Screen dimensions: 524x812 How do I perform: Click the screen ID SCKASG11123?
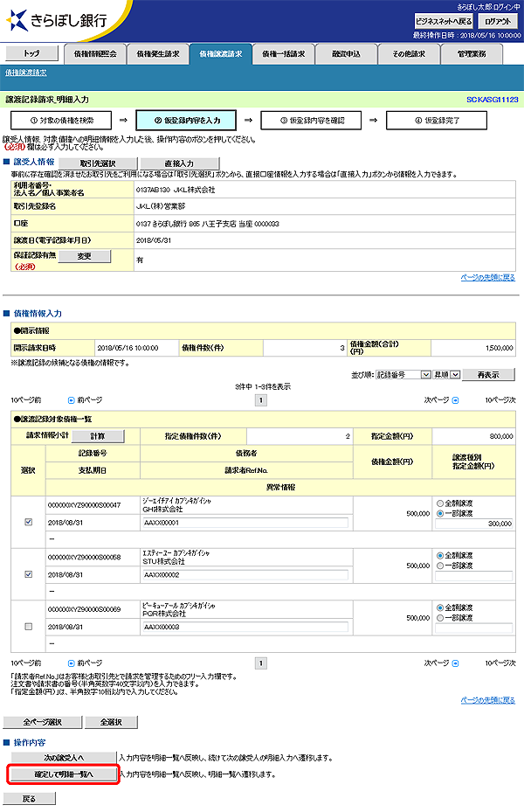[492, 100]
